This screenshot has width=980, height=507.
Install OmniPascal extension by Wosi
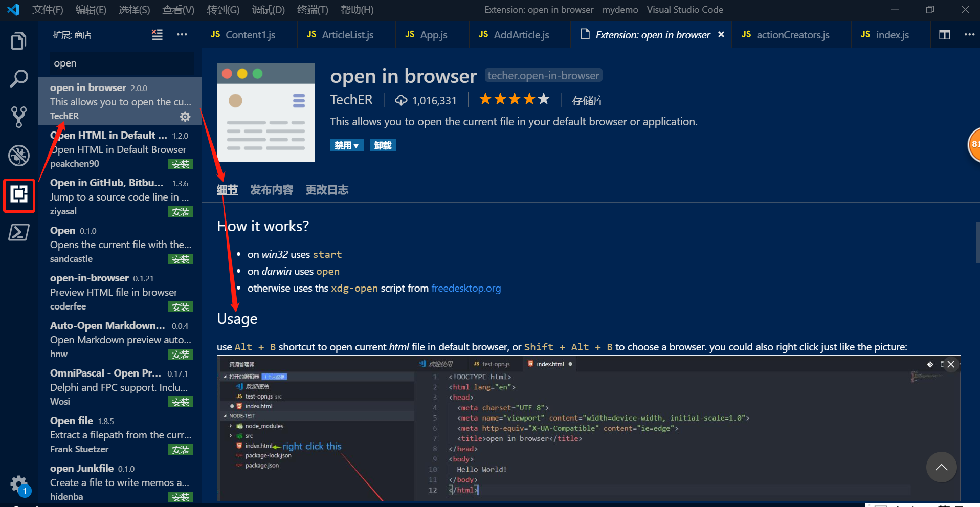pos(181,402)
